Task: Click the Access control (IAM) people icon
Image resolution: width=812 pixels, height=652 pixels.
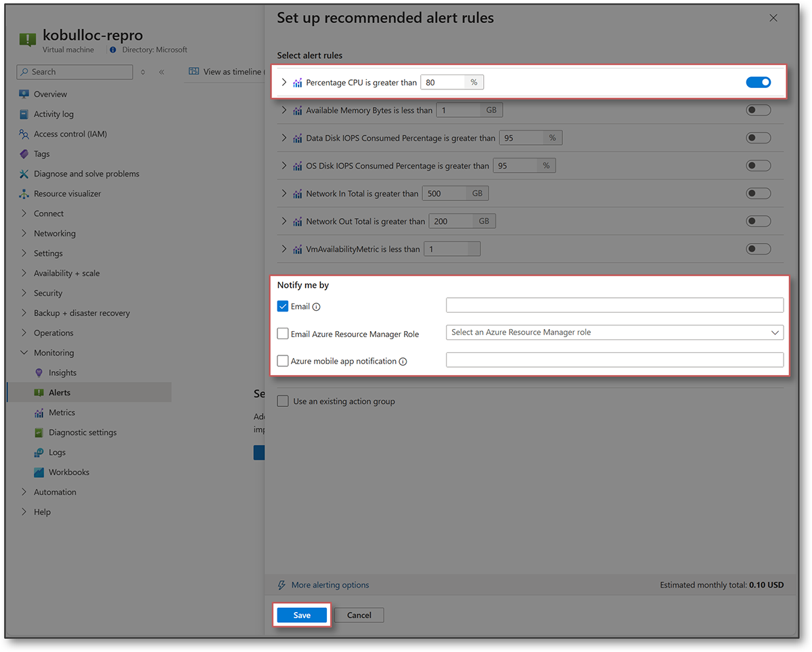Action: click(x=24, y=134)
